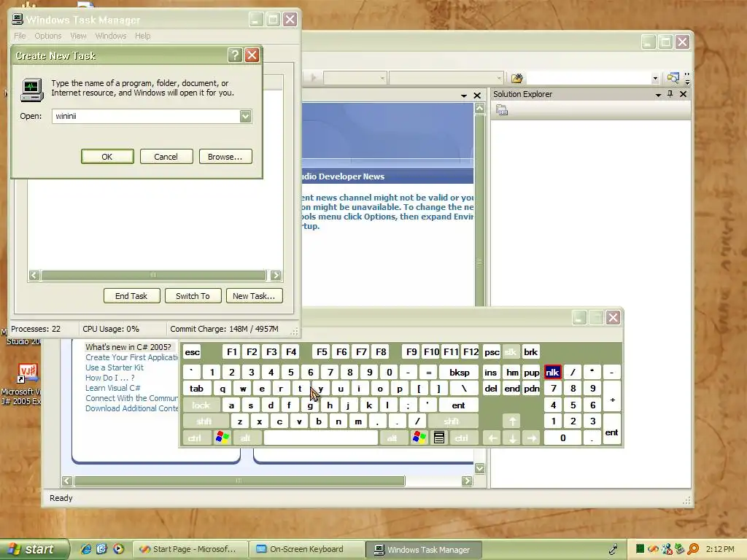Open the 'Learn Visual C#' link
Screen dimensions: 747x560
pyautogui.click(x=113, y=388)
